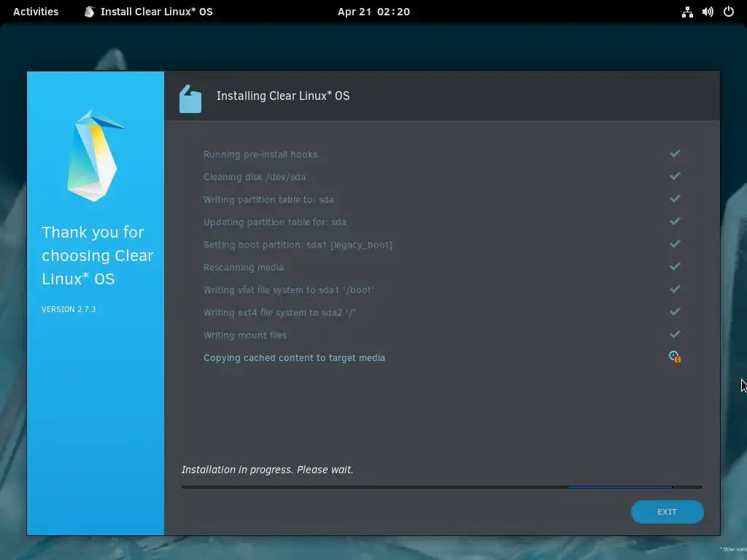Open the Install Clear Linux* OS app menu

pyautogui.click(x=148, y=12)
